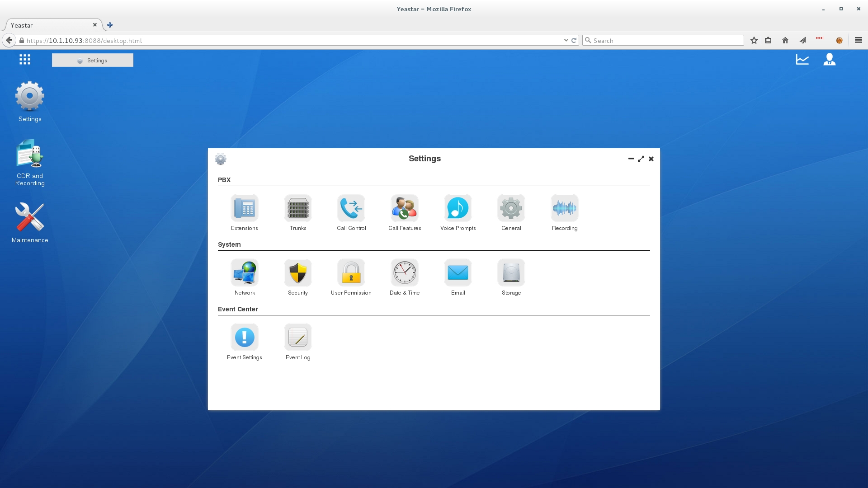The image size is (868, 488).
Task: Minimize the Settings window
Action: click(x=631, y=159)
